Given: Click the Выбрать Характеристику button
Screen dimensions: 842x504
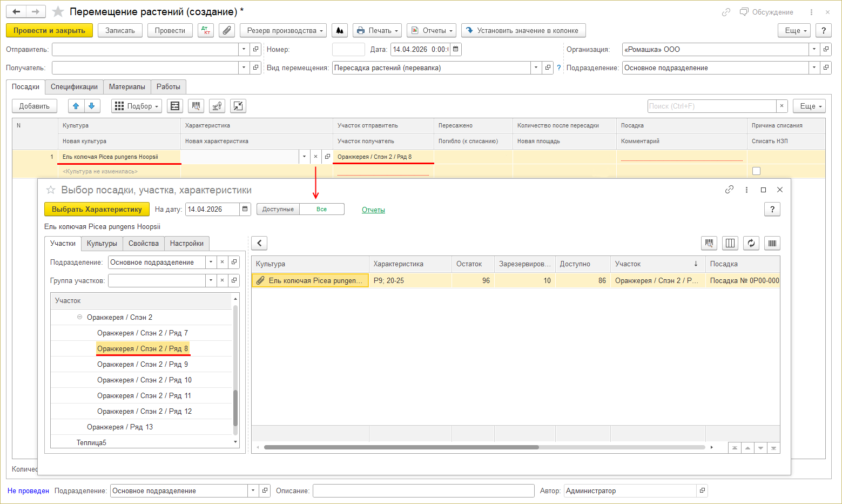Looking at the screenshot, I should point(97,210).
